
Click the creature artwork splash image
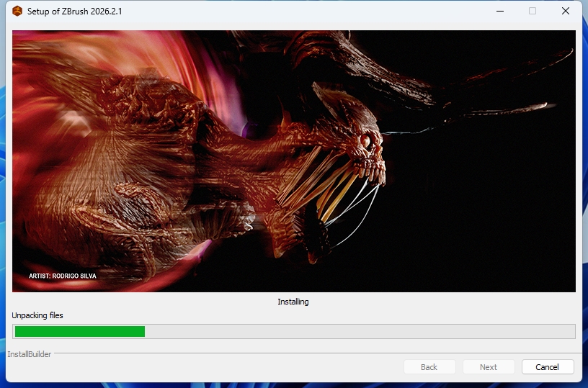[x=294, y=161]
